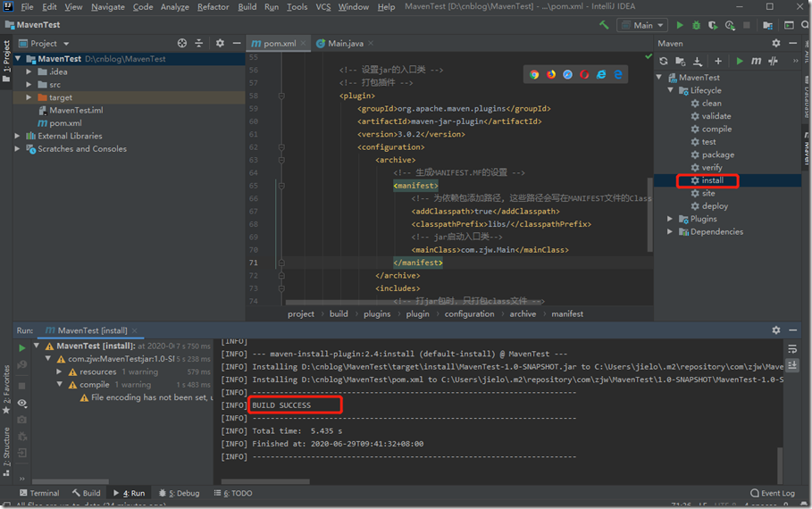Click 'configuration' in editor breadcrumb

click(x=469, y=313)
